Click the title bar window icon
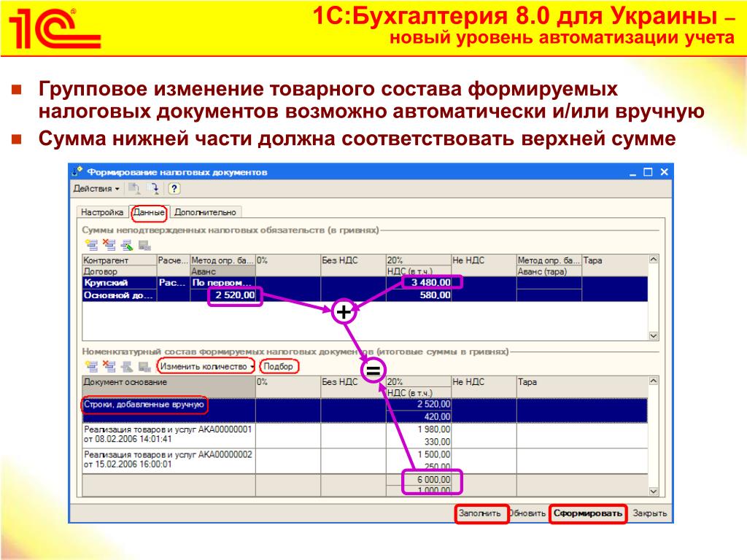Viewport: 747px width, 560px height. click(77, 171)
